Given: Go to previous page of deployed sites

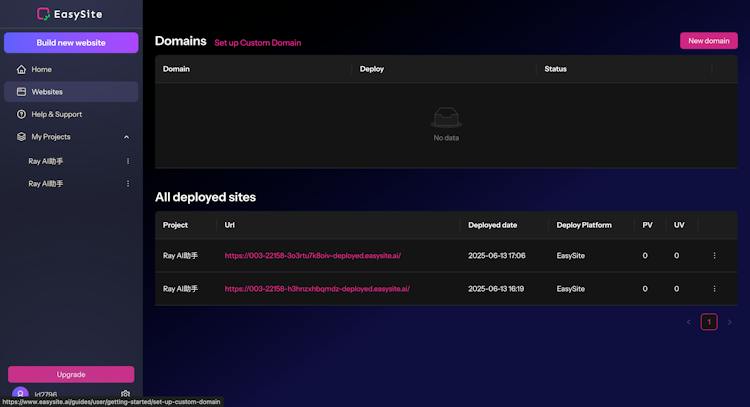Looking at the screenshot, I should (688, 322).
